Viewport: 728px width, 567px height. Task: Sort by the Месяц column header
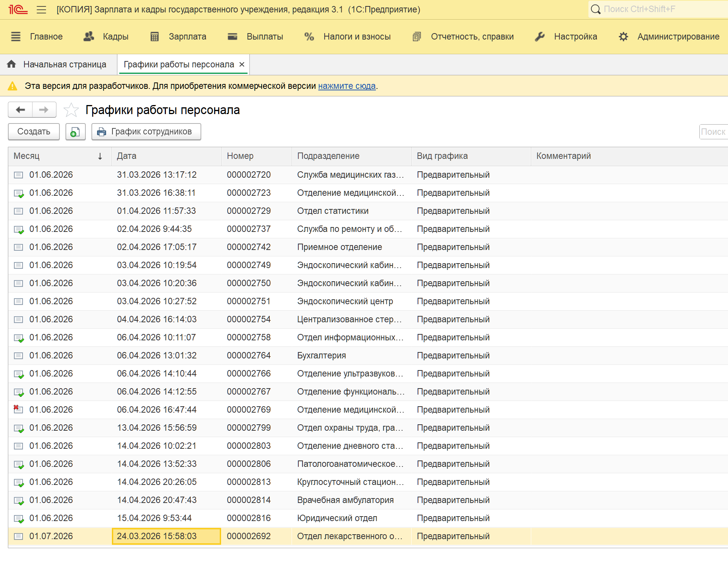[x=59, y=156]
